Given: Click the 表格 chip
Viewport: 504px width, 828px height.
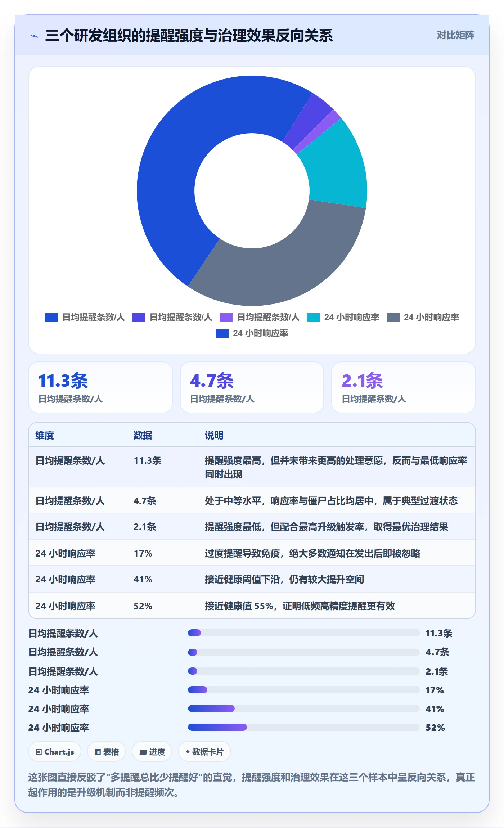Looking at the screenshot, I should [107, 752].
